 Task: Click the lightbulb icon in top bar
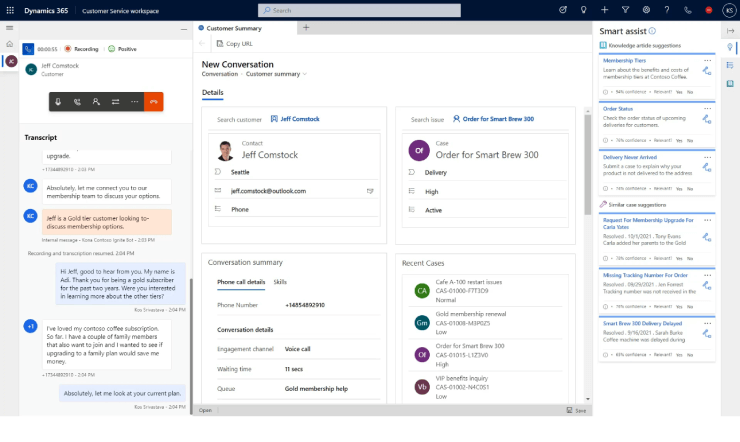584,10
